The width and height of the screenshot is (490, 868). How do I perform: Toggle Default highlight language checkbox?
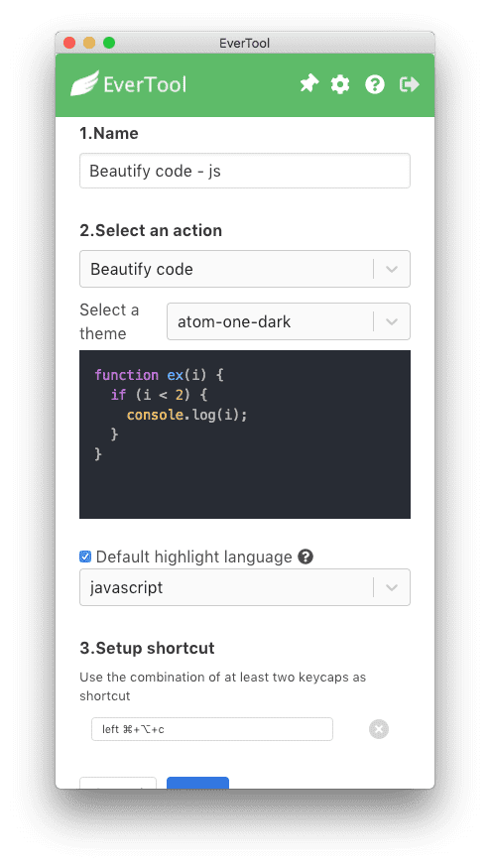[85, 557]
